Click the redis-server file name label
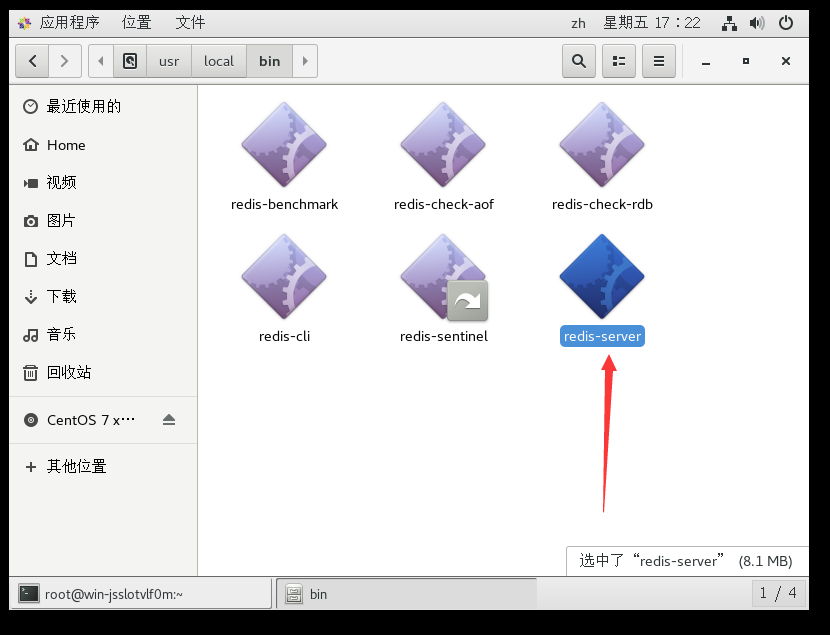830x635 pixels. (602, 337)
